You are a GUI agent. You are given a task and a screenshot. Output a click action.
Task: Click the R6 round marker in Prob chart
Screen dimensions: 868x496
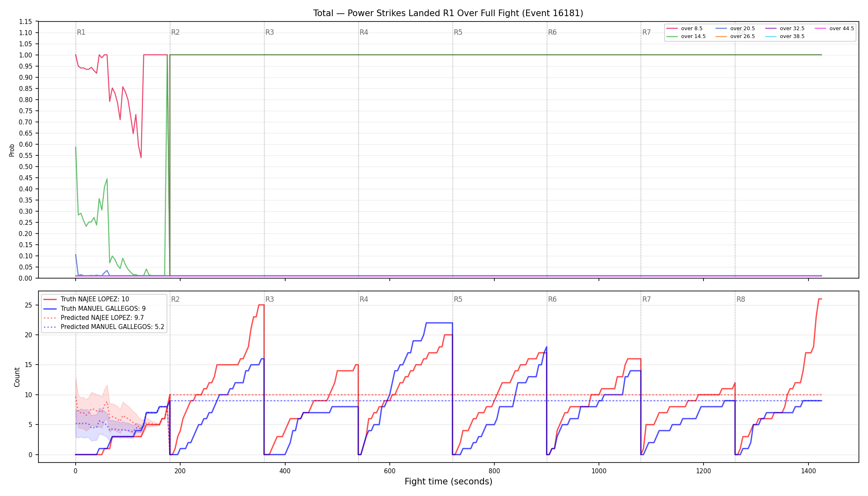coord(552,32)
